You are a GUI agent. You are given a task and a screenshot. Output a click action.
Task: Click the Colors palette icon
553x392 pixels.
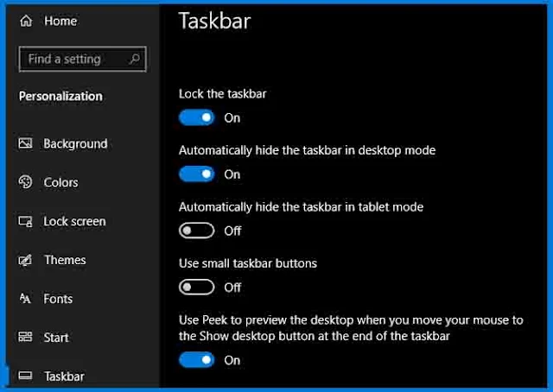25,182
